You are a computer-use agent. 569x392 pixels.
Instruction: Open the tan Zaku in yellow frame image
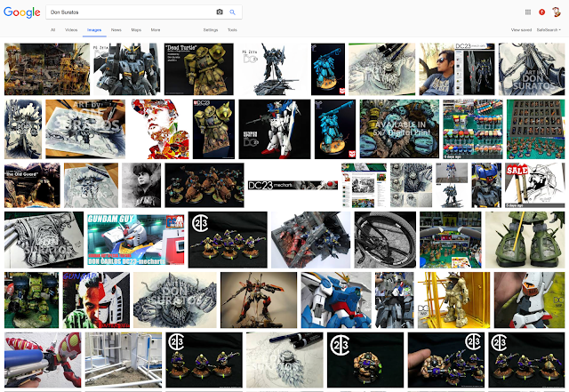point(453,300)
